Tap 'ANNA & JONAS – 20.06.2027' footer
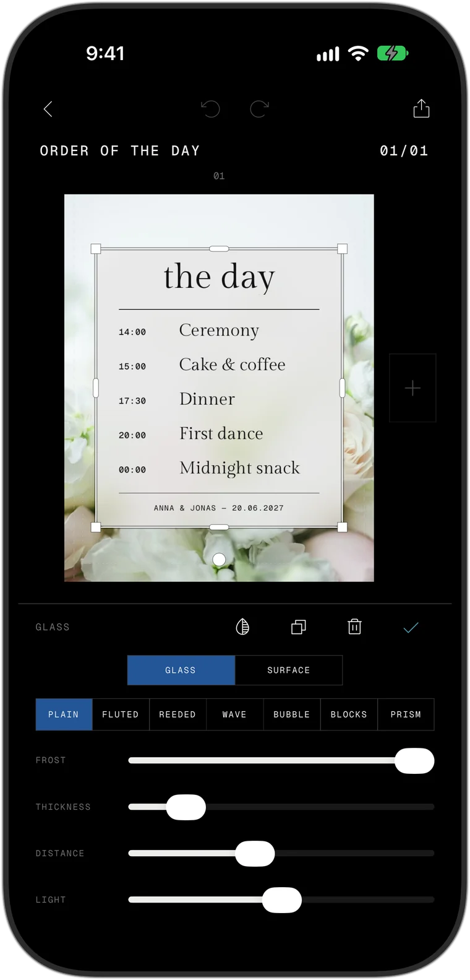 219,508
